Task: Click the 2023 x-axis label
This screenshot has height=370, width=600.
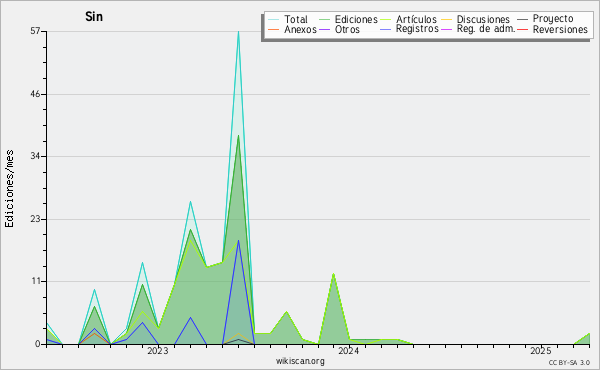Action: click(x=158, y=350)
